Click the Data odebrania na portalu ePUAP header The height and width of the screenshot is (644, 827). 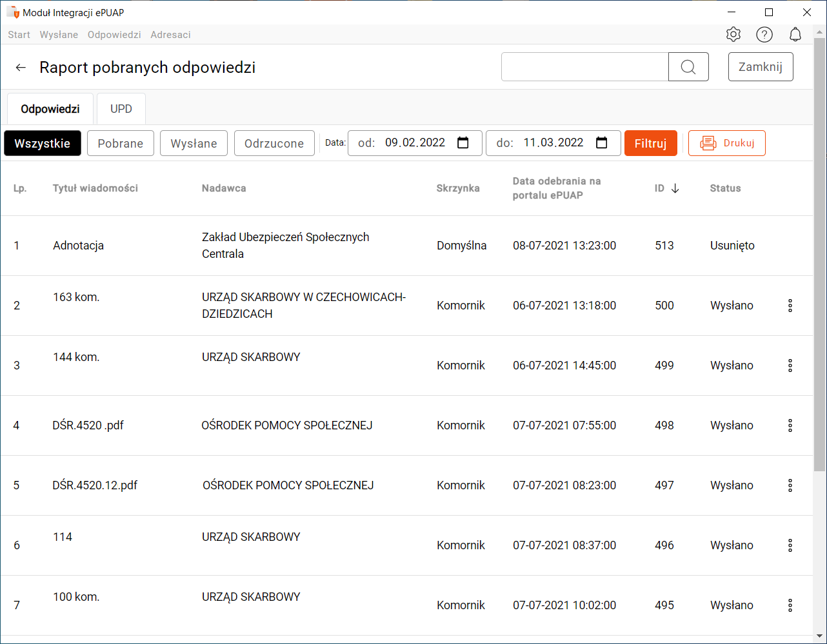tap(557, 188)
